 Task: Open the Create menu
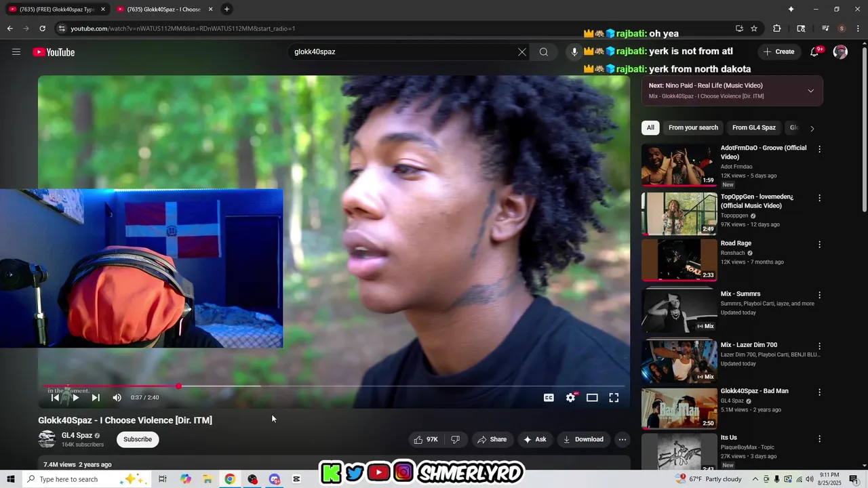(778, 52)
